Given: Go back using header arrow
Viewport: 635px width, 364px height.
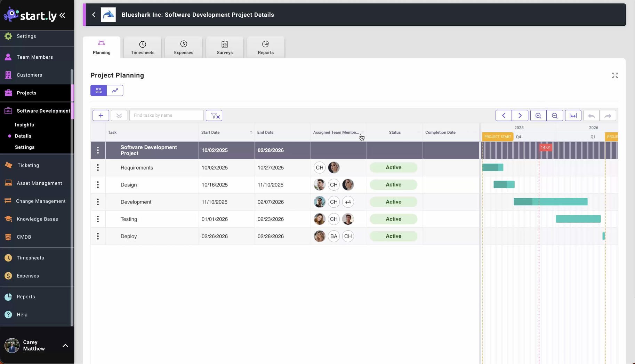Looking at the screenshot, I should point(94,15).
